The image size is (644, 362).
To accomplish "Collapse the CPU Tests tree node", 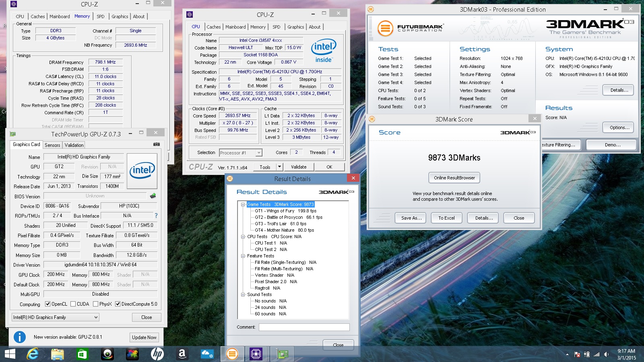I will [x=243, y=237].
